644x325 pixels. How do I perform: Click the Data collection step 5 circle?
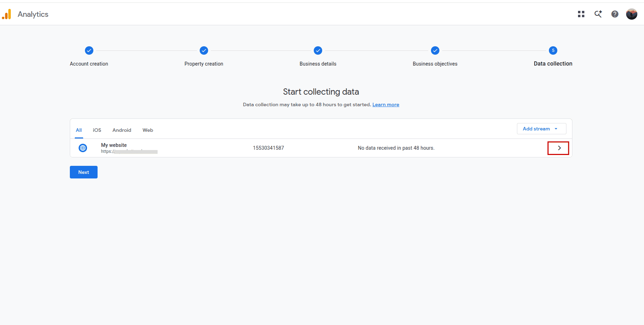pos(553,50)
